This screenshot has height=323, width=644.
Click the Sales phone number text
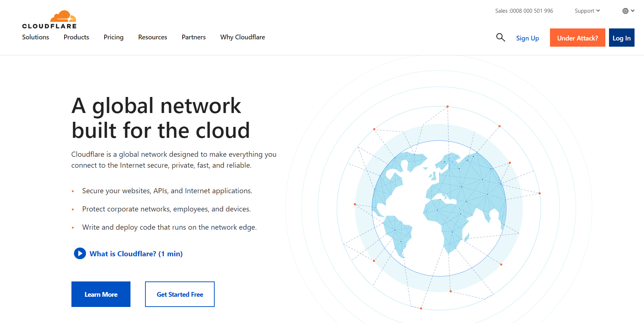pyautogui.click(x=524, y=11)
